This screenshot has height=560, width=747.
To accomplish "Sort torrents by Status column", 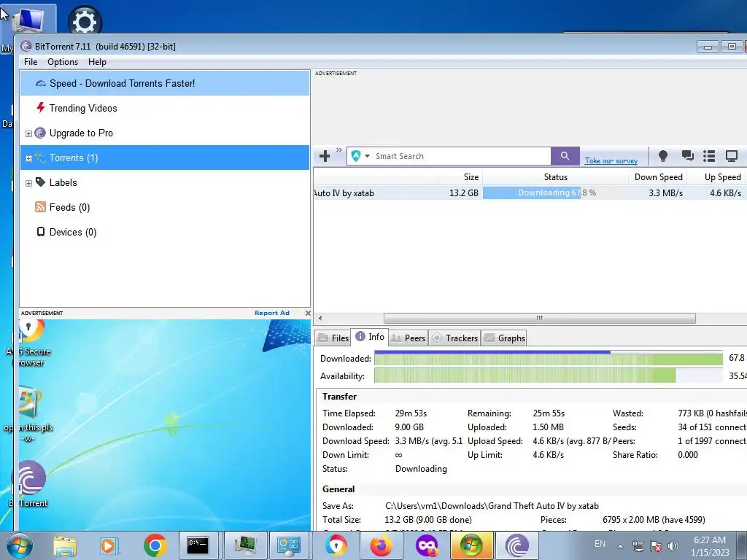I will (555, 177).
